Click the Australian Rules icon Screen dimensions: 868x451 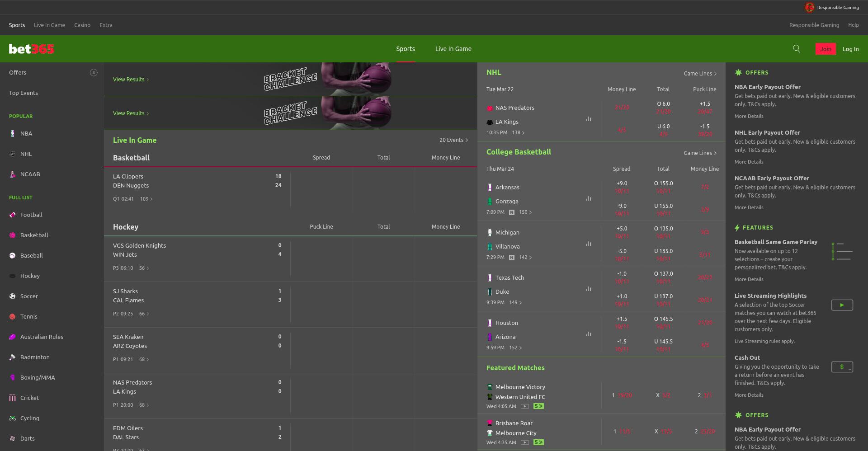[x=13, y=337]
